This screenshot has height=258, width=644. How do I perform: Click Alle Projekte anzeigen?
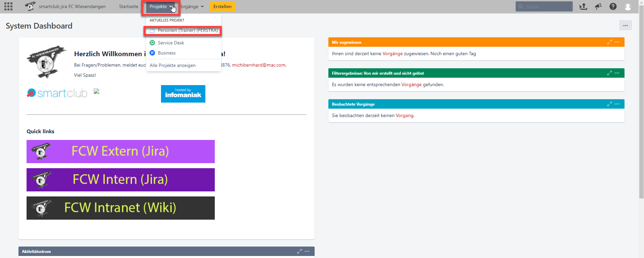(x=172, y=65)
